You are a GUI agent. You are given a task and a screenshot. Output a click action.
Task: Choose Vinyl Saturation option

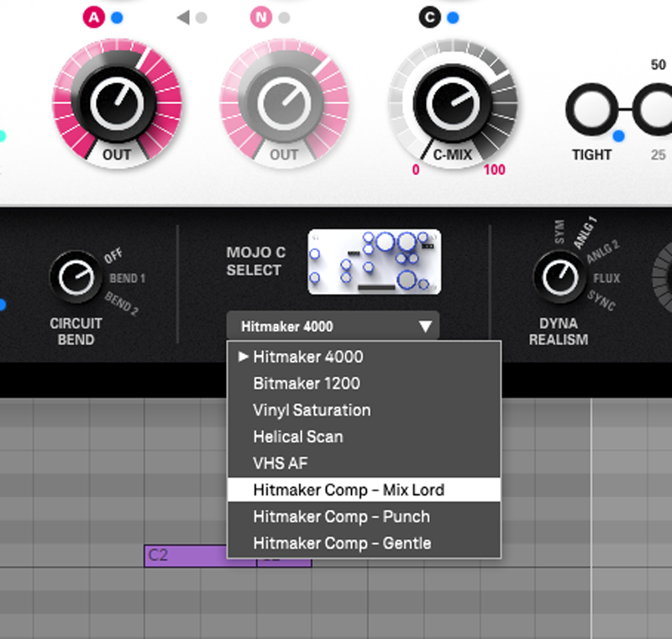point(364,410)
